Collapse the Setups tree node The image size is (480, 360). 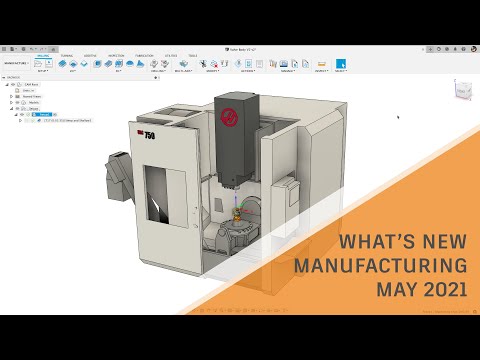coord(12,109)
